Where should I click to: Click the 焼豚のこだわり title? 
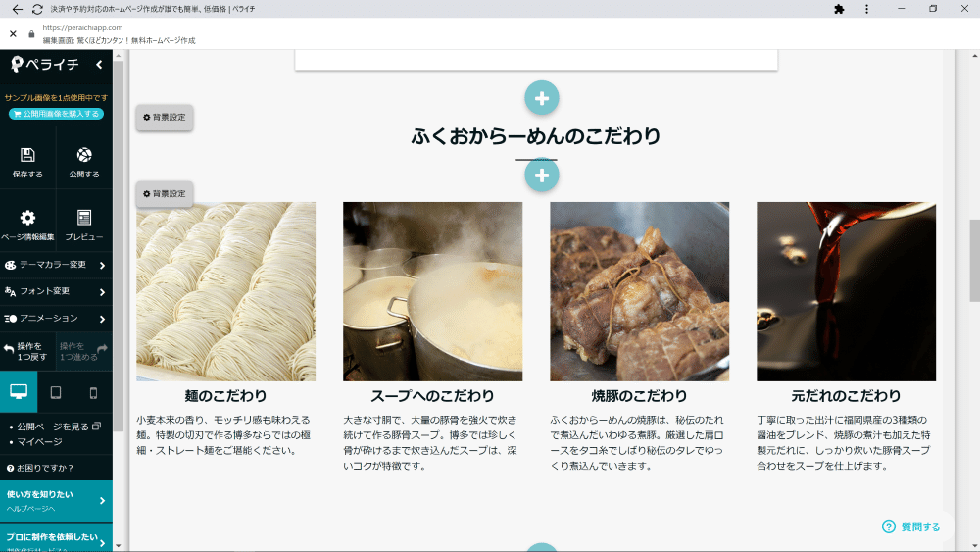639,396
